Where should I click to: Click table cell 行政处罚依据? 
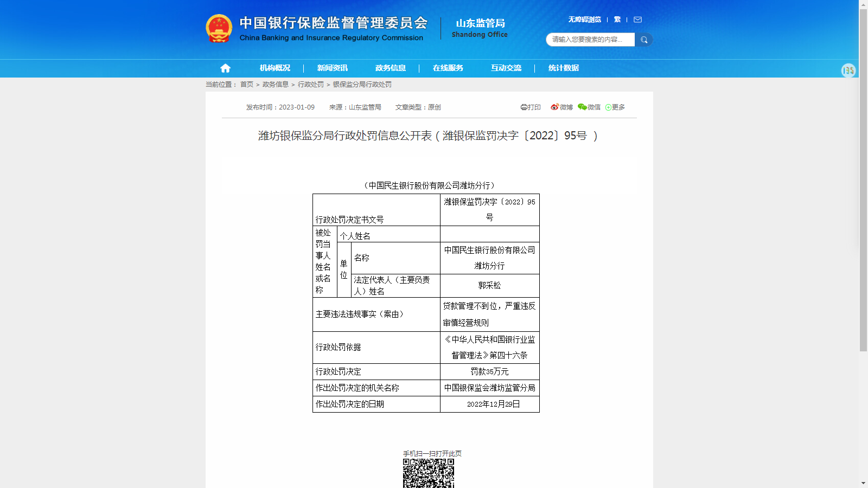point(376,348)
